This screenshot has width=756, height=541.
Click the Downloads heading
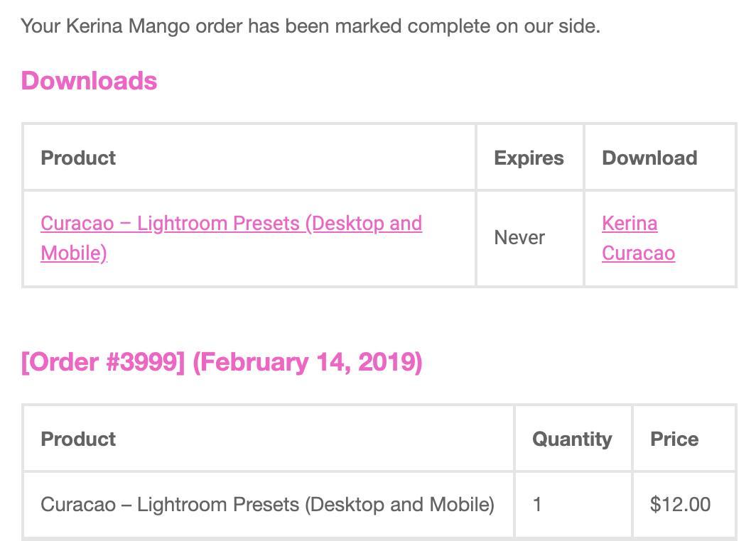90,80
